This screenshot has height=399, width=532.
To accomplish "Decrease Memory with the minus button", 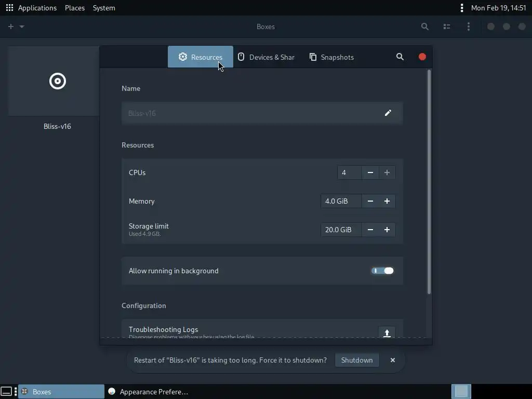I will pos(370,201).
